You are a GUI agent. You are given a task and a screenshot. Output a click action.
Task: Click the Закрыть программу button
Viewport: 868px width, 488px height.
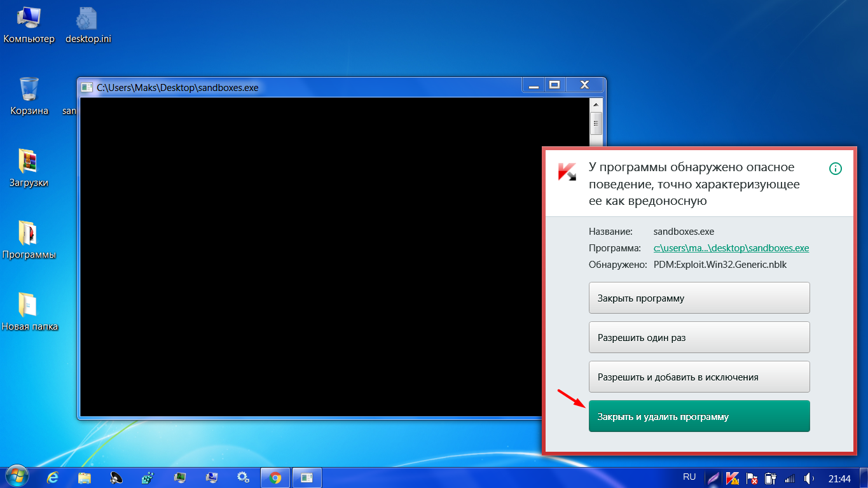point(699,298)
